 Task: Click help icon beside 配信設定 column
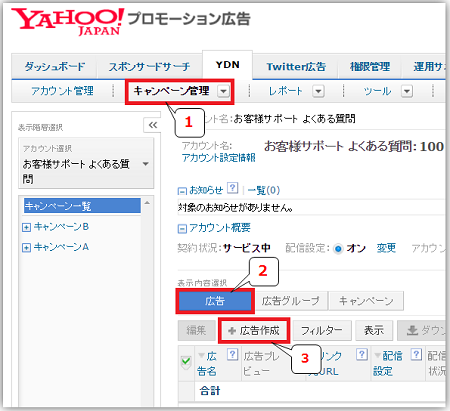[x=416, y=354]
